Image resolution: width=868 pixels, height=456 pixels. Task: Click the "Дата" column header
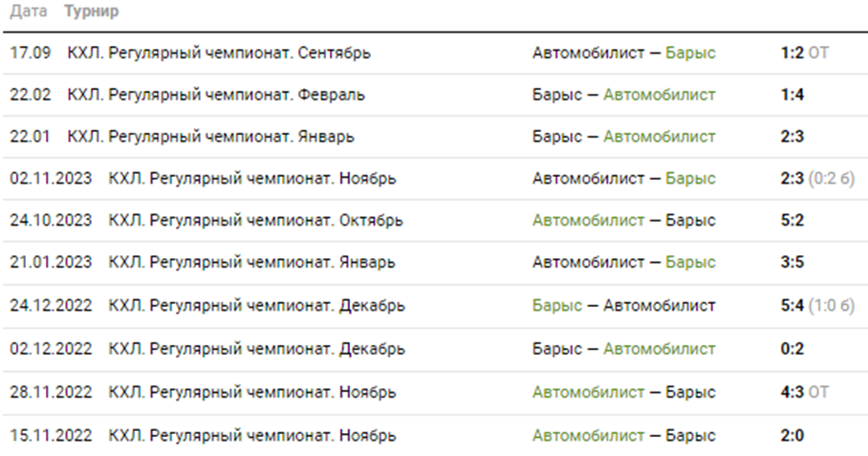click(x=30, y=13)
